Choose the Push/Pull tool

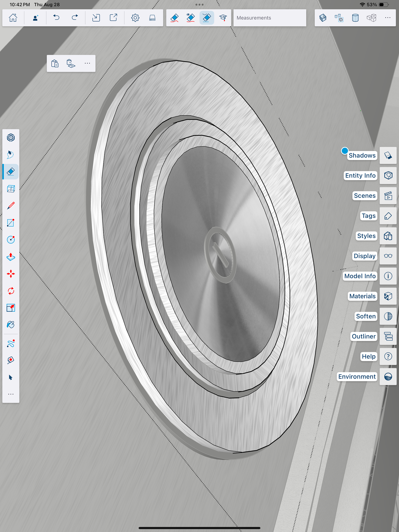point(11,257)
